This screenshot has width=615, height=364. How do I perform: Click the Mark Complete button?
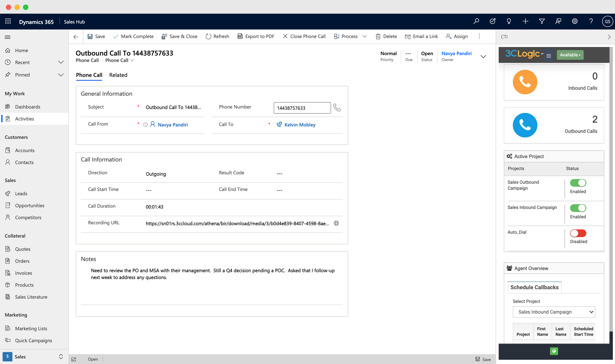pos(133,36)
